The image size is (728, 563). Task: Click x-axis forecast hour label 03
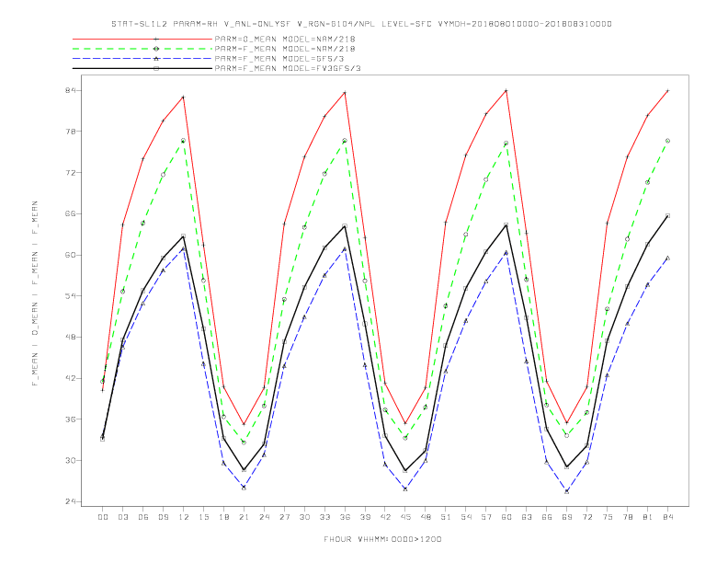pos(122,517)
